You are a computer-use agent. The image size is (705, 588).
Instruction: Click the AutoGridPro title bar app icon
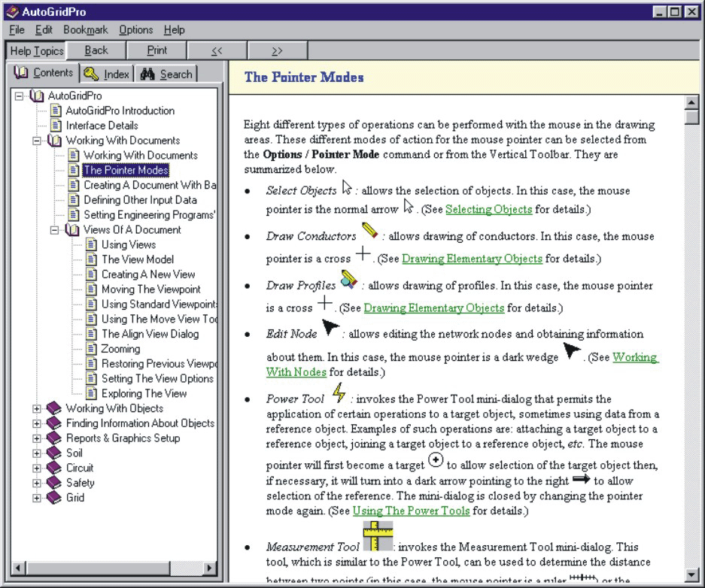pyautogui.click(x=12, y=12)
